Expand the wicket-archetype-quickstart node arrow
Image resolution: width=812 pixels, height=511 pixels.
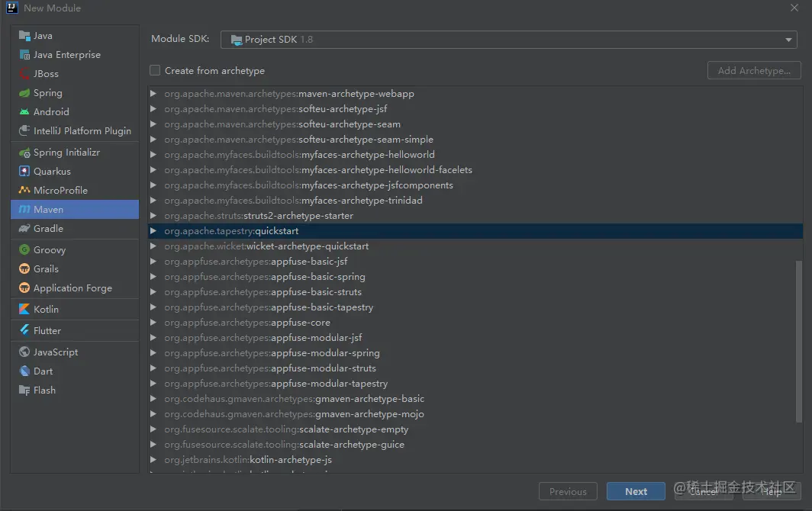(x=153, y=246)
